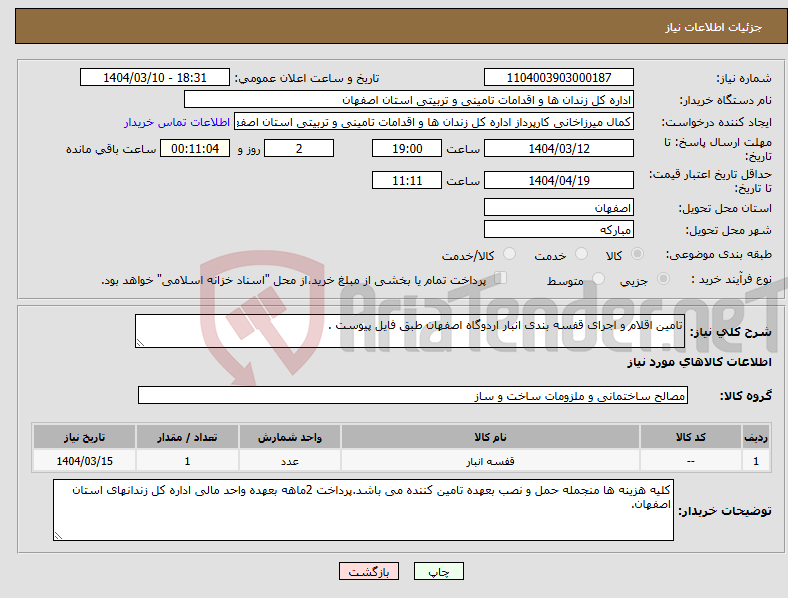Select the کالا radio button

[637, 254]
